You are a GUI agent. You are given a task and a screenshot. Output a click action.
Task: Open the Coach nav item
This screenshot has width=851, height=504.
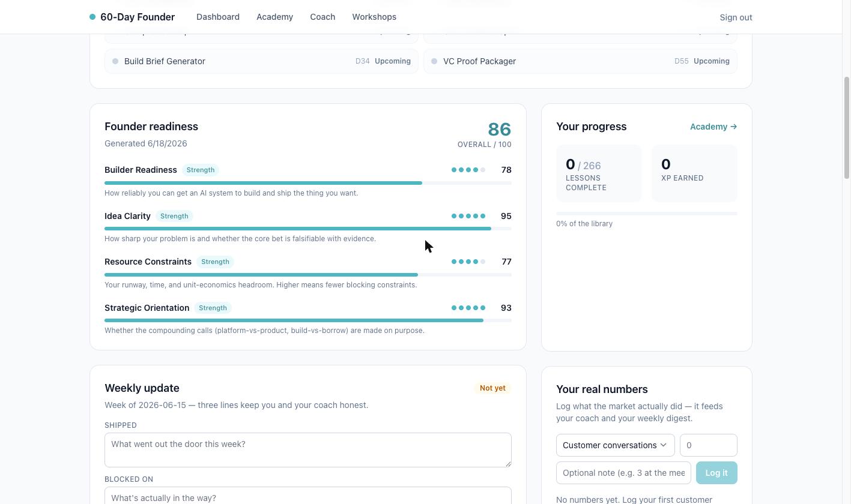coord(323,17)
